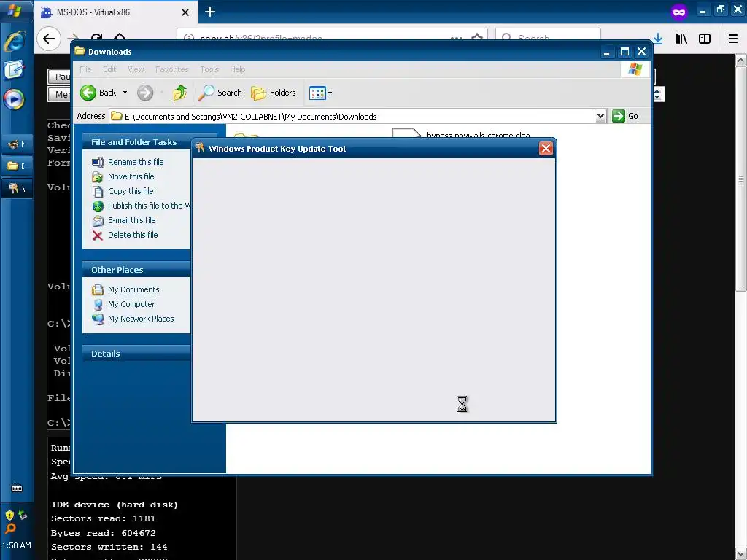Image resolution: width=747 pixels, height=560 pixels.
Task: Open the Outlook Express quick launch icon
Action: point(15,70)
